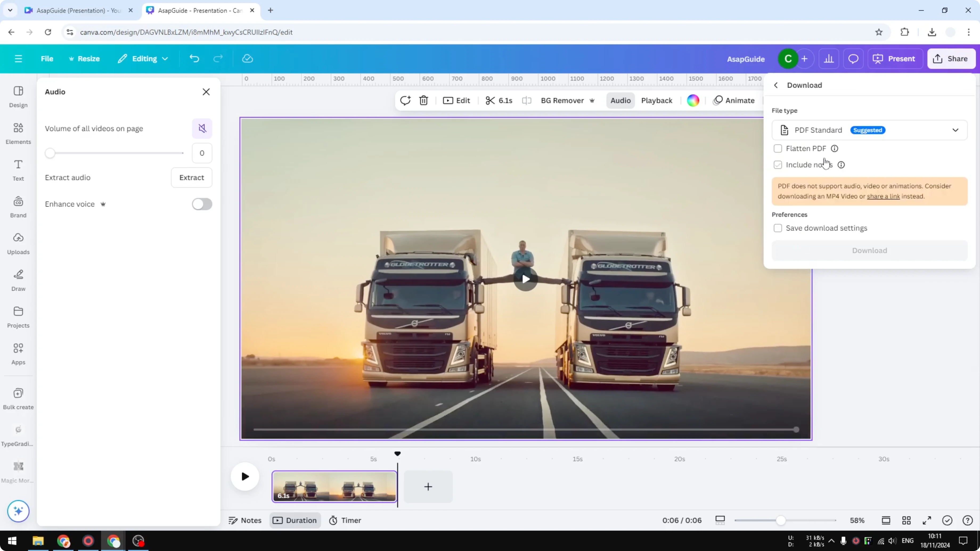The width and height of the screenshot is (980, 551).
Task: Select the Text tool in sidebar
Action: (18, 169)
